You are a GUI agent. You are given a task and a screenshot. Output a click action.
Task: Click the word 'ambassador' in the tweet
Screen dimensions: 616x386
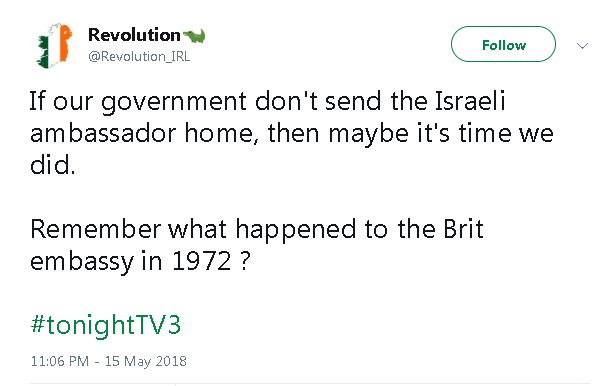pos(103,134)
